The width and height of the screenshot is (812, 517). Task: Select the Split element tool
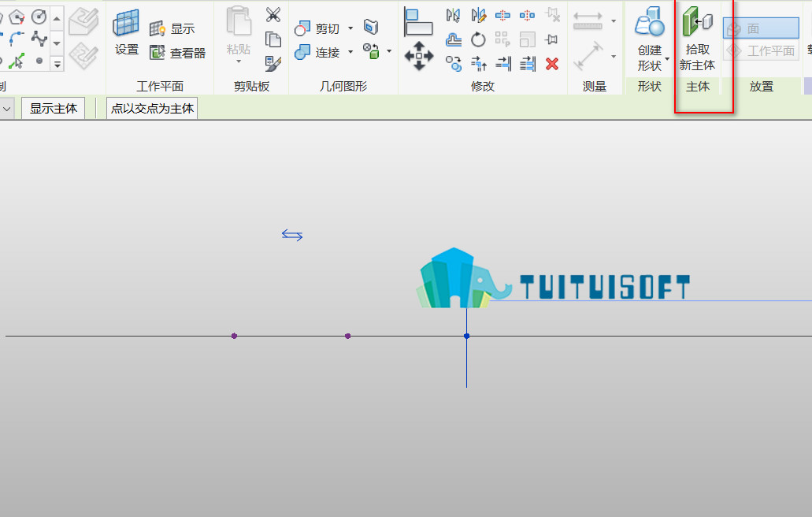502,15
